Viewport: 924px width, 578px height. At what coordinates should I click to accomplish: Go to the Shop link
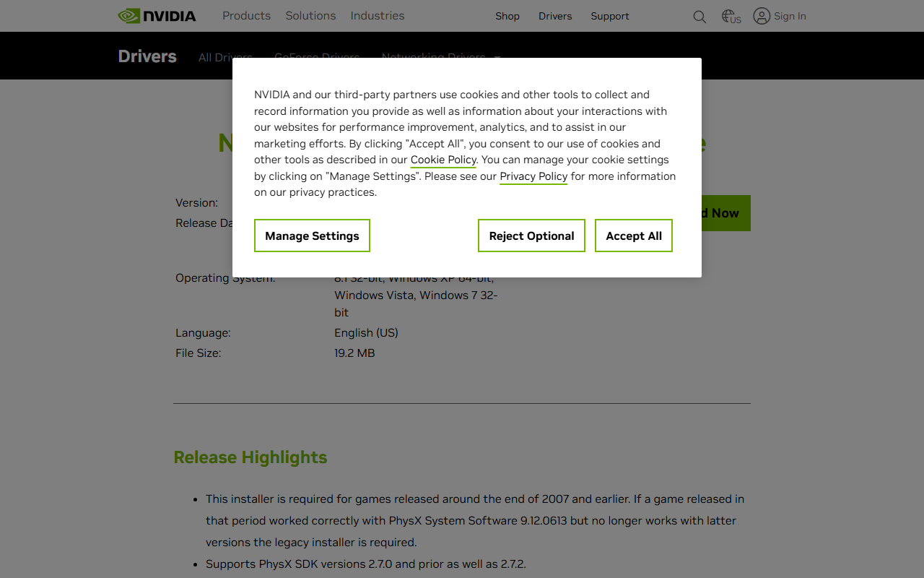507,16
